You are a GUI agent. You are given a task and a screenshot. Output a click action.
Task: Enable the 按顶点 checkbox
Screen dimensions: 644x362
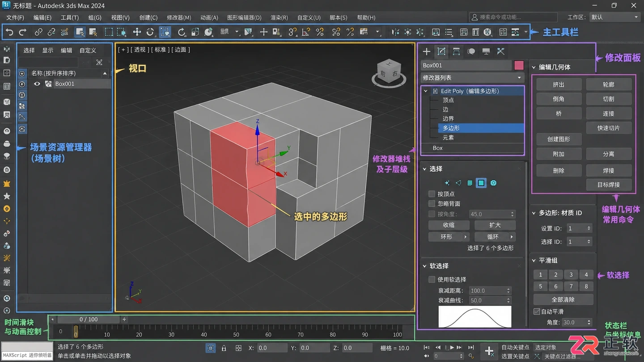click(432, 194)
